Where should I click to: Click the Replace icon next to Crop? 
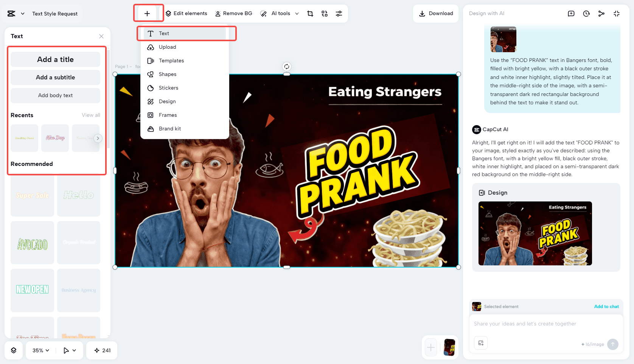[x=324, y=13]
